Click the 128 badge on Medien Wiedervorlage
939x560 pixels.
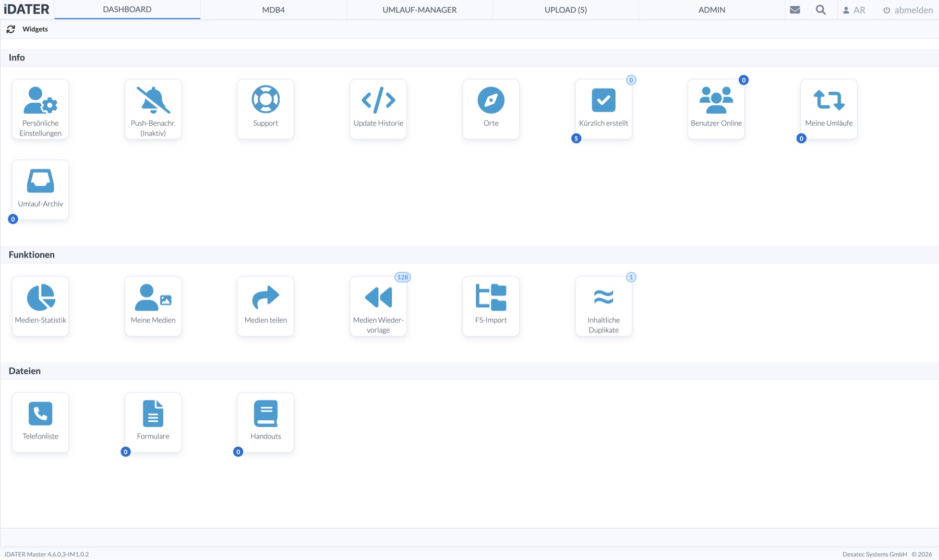pos(403,277)
